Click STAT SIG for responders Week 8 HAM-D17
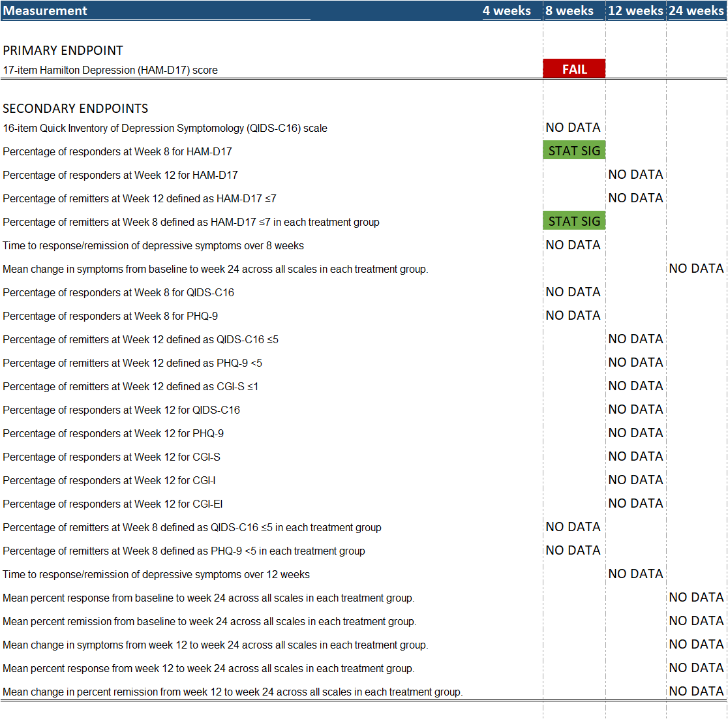728x721 pixels. pyautogui.click(x=574, y=151)
